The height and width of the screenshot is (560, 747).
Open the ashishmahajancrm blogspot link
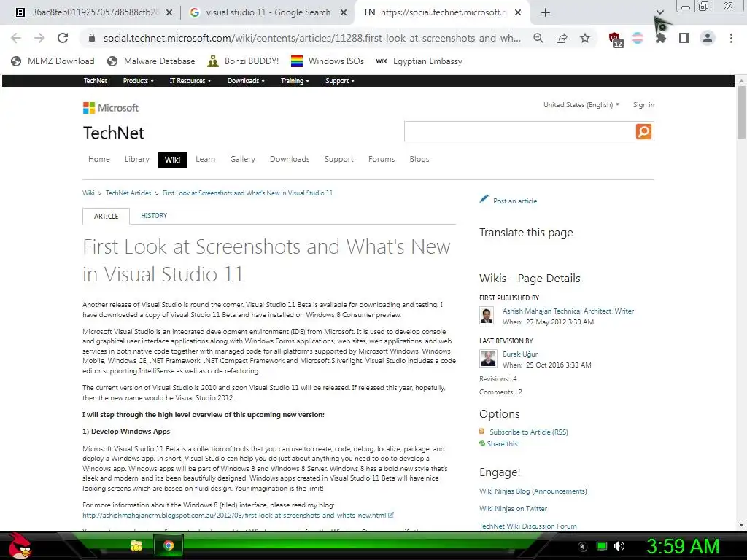pyautogui.click(x=234, y=516)
